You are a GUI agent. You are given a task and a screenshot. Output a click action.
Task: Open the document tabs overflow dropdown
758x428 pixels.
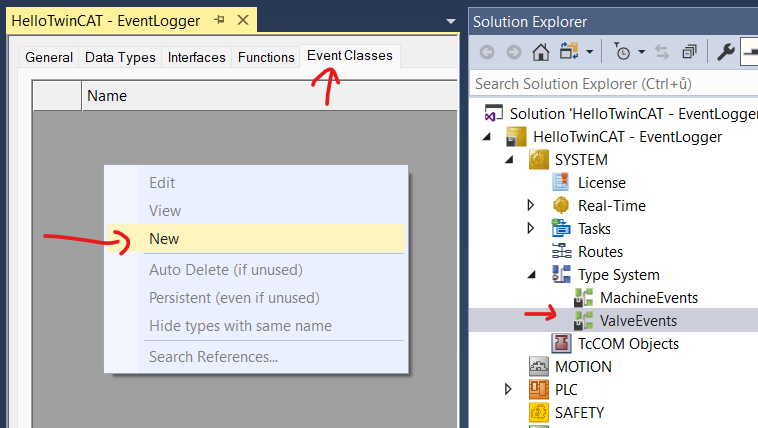pos(449,21)
